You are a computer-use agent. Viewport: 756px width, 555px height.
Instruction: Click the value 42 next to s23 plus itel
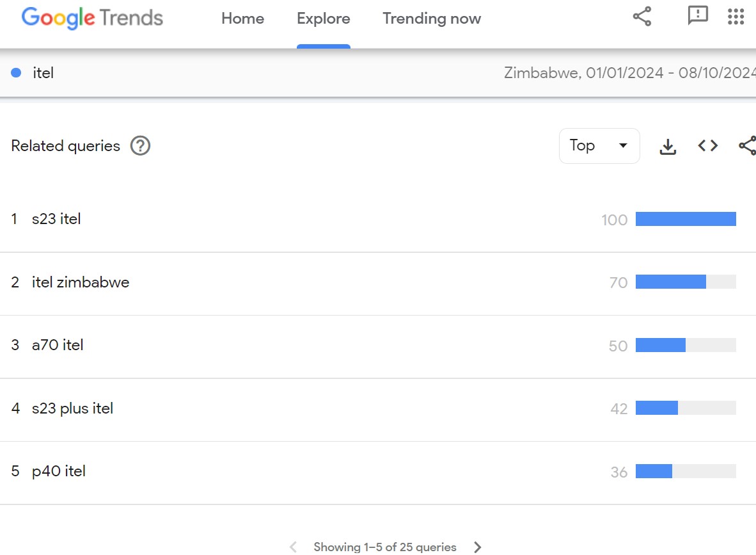(619, 409)
